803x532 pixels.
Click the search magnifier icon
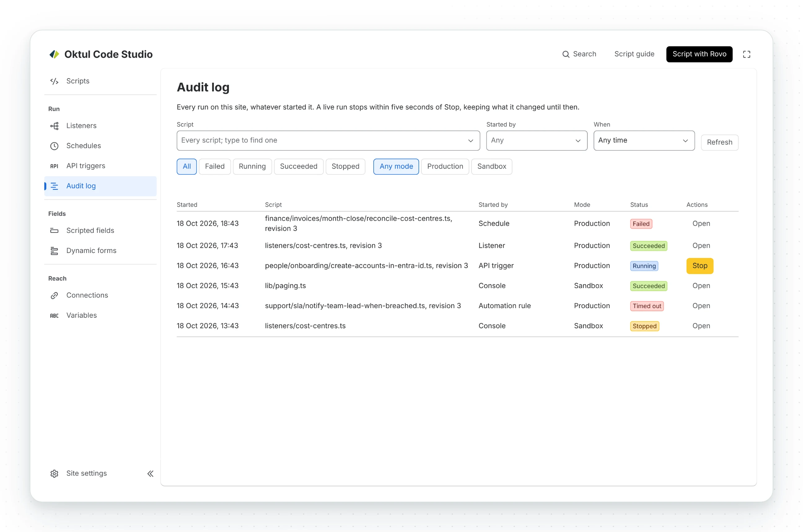tap(566, 54)
